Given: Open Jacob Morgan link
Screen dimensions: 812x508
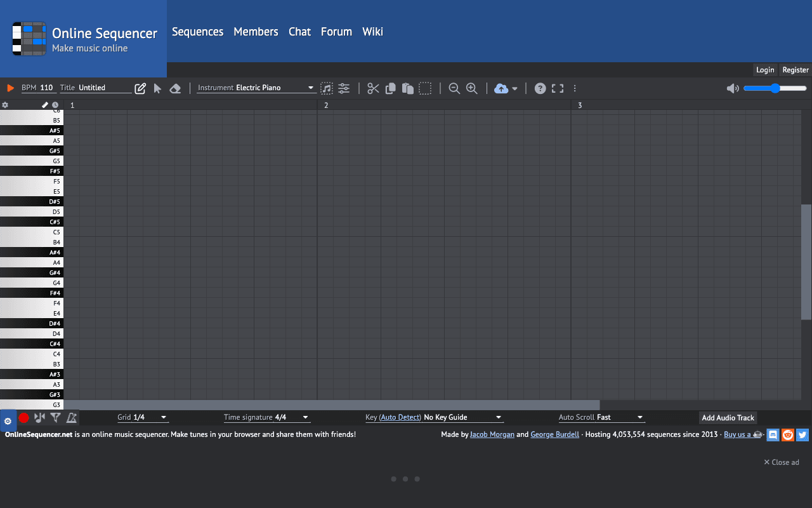Looking at the screenshot, I should coord(492,434).
